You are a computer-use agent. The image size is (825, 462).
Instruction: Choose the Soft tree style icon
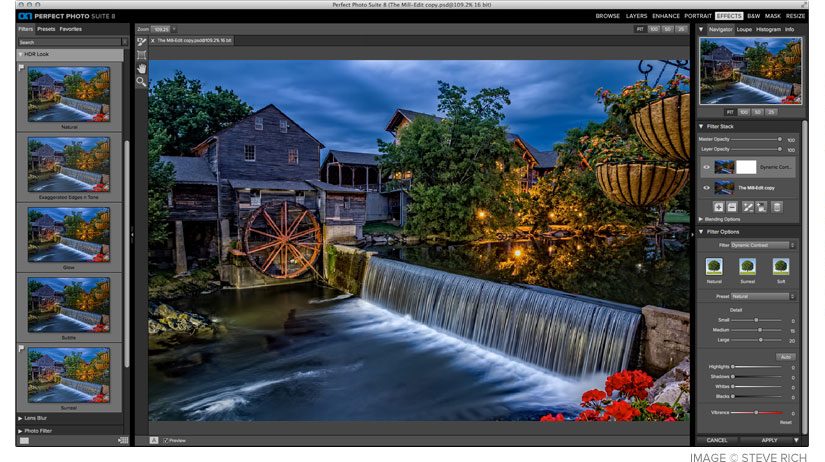[x=781, y=267]
